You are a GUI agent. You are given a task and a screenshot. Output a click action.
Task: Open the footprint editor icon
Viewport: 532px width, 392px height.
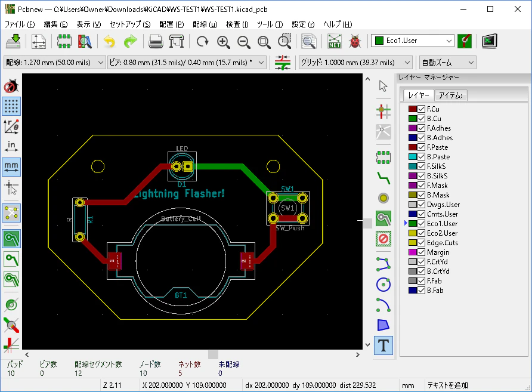point(64,41)
